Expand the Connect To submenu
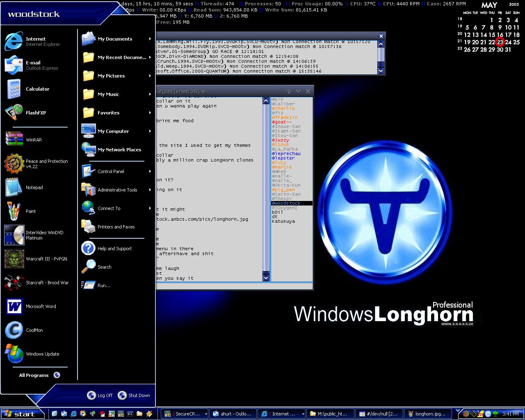 pos(116,208)
